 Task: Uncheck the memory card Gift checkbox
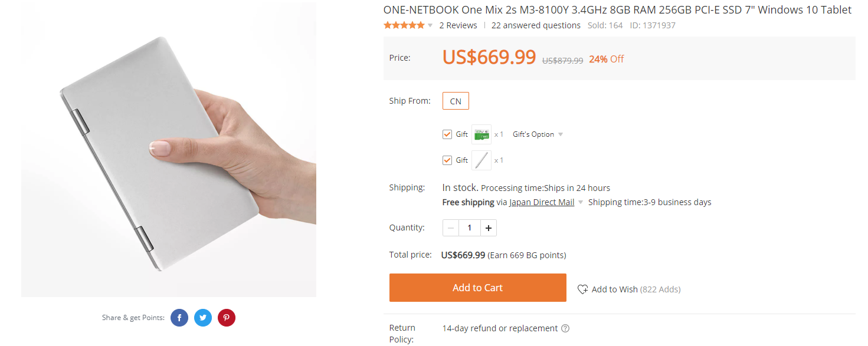[x=447, y=134]
